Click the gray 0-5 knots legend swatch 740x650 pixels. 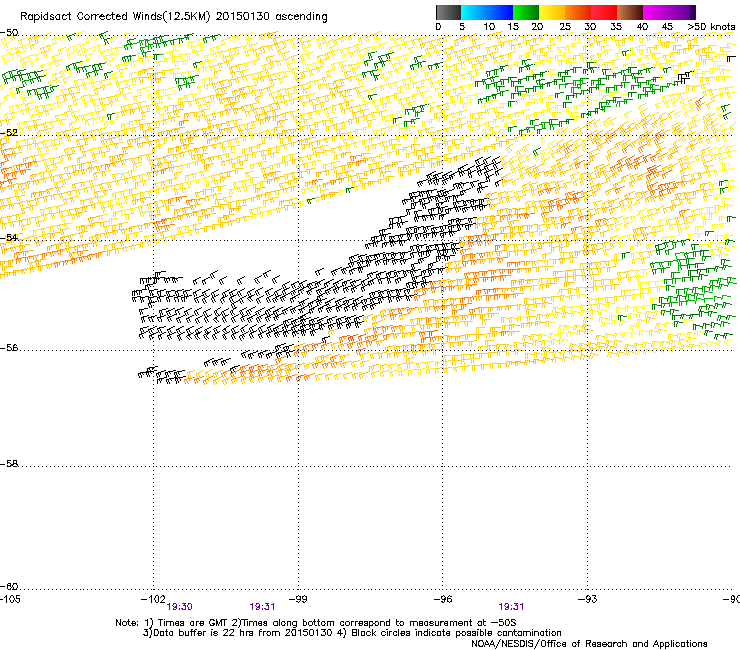(x=448, y=12)
